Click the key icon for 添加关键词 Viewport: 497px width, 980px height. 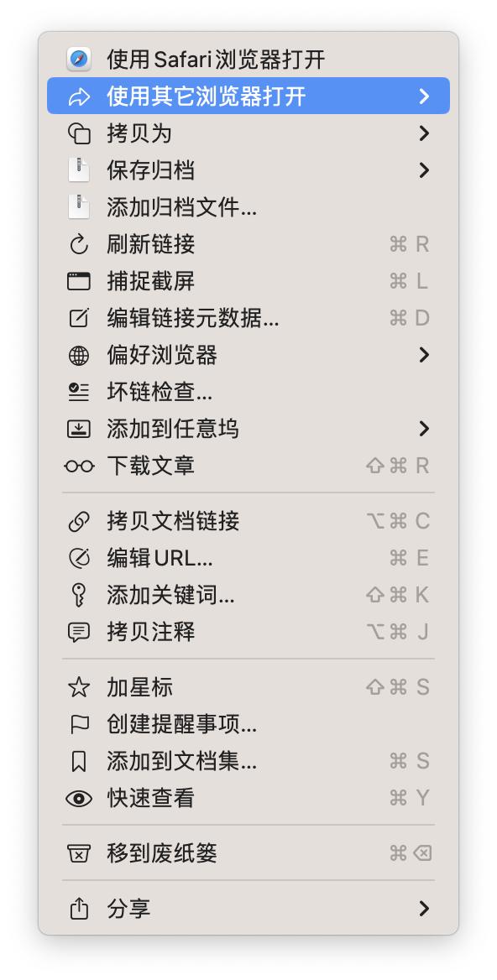point(79,595)
